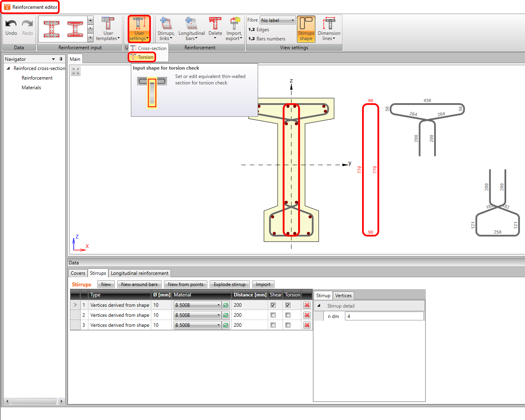Open the Longitudinal bars tool
The width and height of the screenshot is (525, 420).
(x=191, y=29)
